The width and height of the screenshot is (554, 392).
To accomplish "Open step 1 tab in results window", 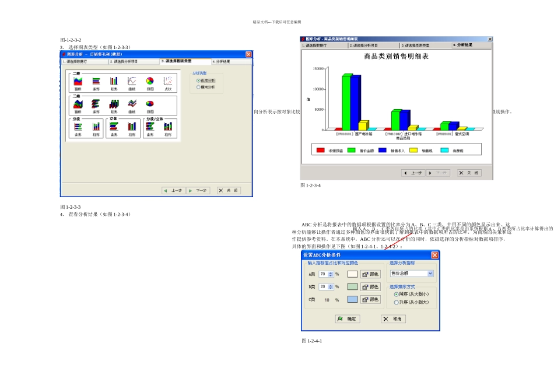I will (324, 45).
